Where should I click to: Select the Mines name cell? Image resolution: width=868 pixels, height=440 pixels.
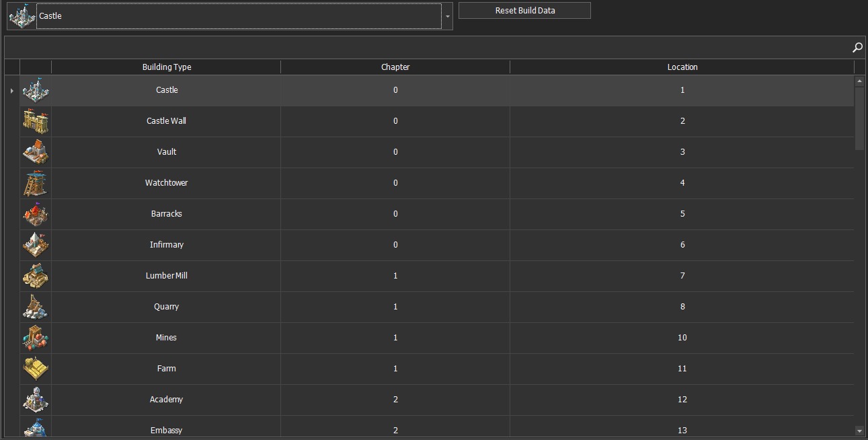166,338
